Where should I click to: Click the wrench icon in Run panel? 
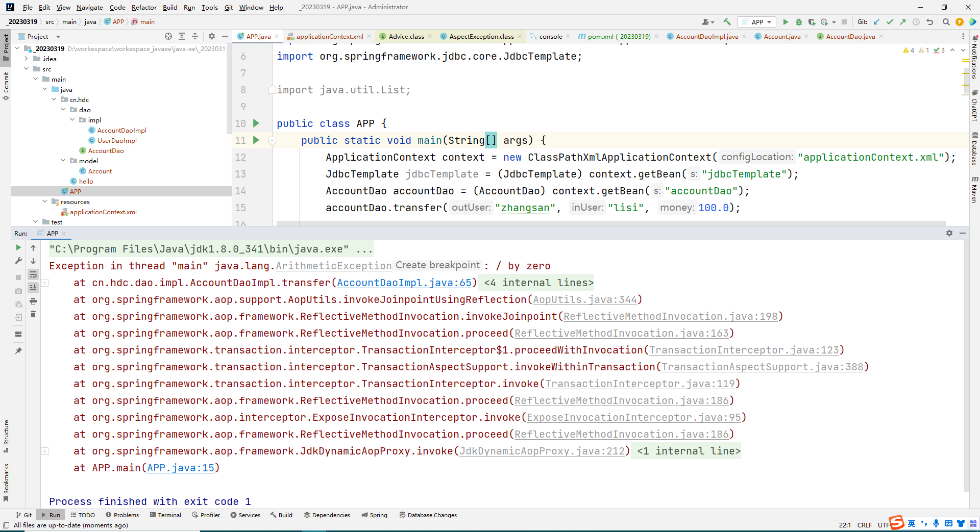[18, 261]
